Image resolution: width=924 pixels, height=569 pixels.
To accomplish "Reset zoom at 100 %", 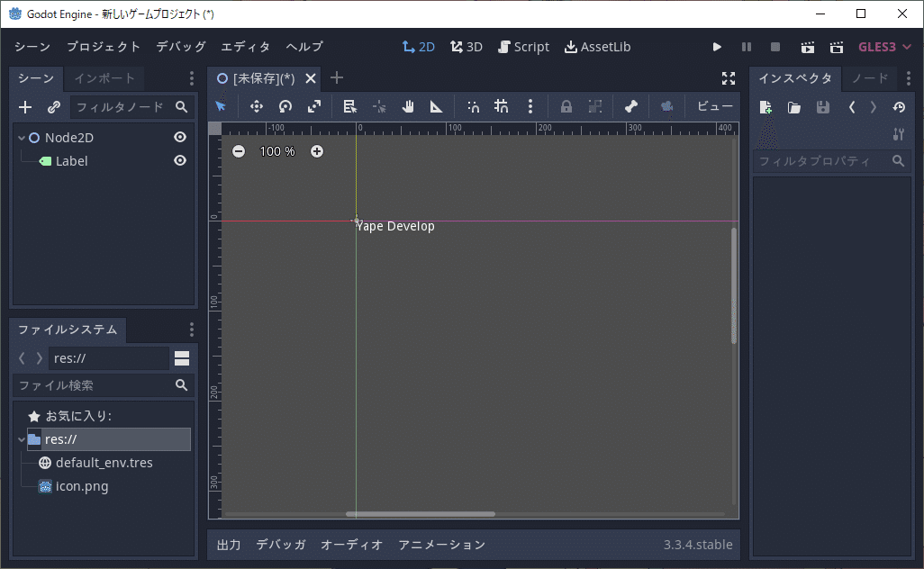I will 277,151.
